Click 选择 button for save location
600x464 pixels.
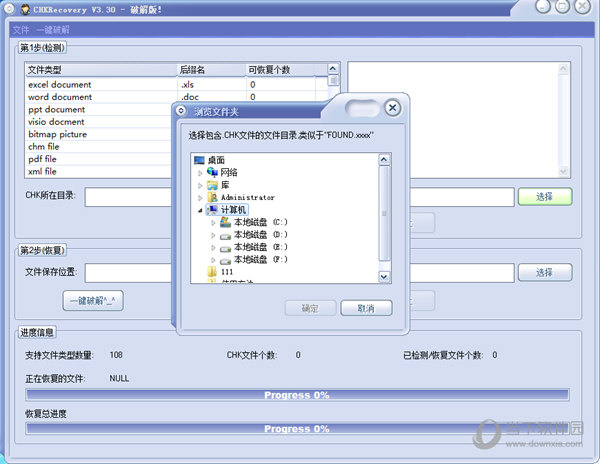click(x=545, y=273)
